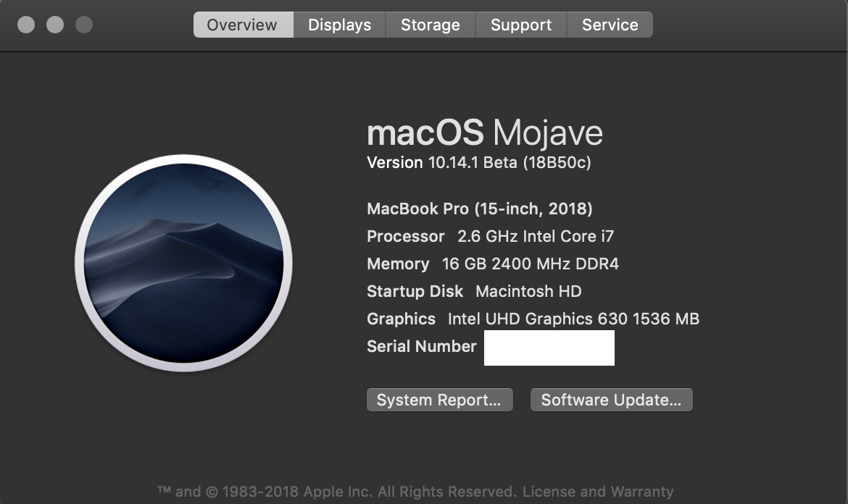Launch Software Update button
This screenshot has width=848, height=504.
pyautogui.click(x=611, y=400)
